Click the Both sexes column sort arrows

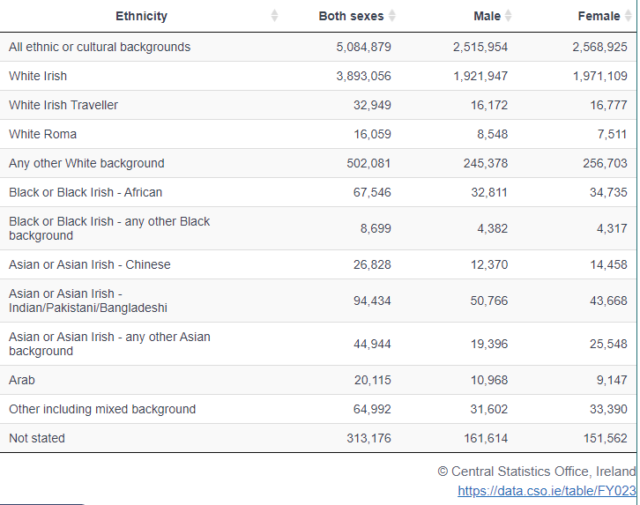click(392, 16)
